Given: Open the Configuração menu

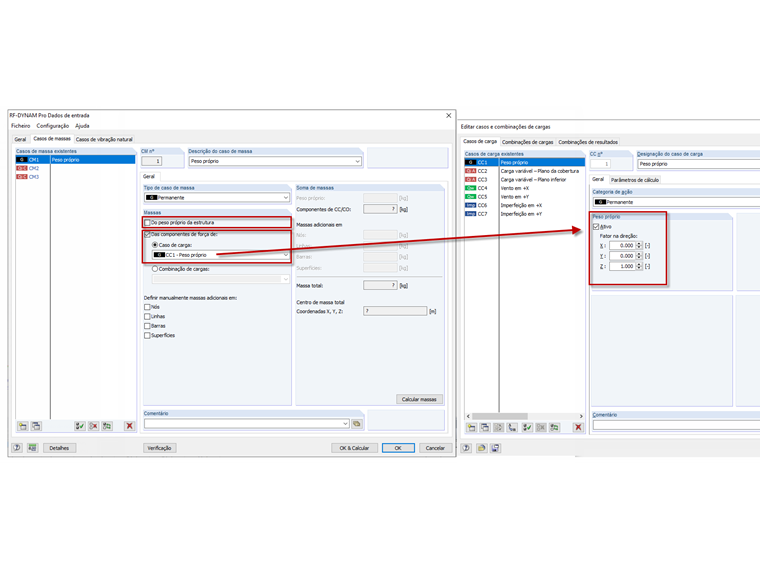Looking at the screenshot, I should coord(53,126).
